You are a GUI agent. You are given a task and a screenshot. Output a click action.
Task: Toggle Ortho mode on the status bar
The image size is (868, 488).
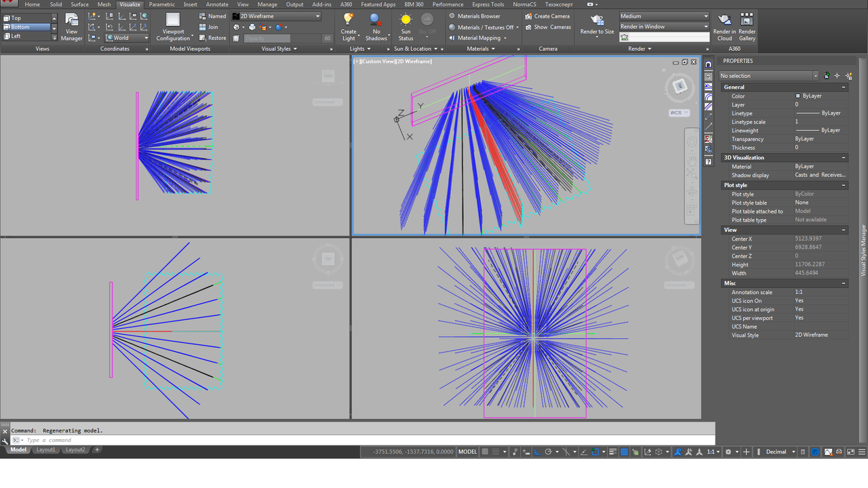click(537, 451)
